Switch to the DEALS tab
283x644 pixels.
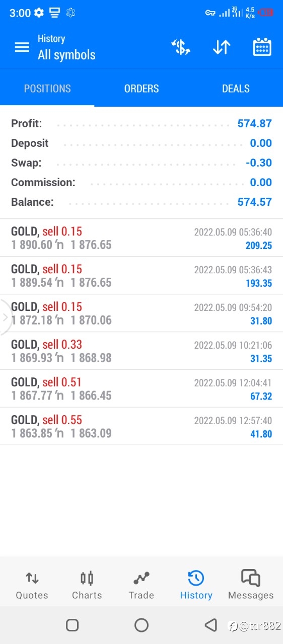[236, 89]
